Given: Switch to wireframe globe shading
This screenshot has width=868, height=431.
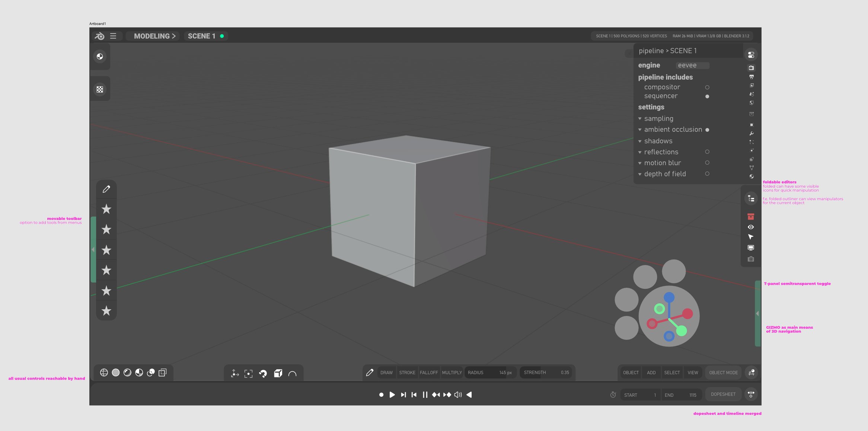Looking at the screenshot, I should [x=104, y=373].
